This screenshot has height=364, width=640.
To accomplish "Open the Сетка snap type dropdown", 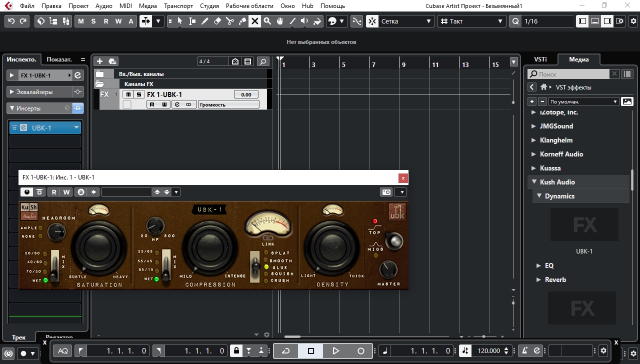I will click(x=405, y=21).
